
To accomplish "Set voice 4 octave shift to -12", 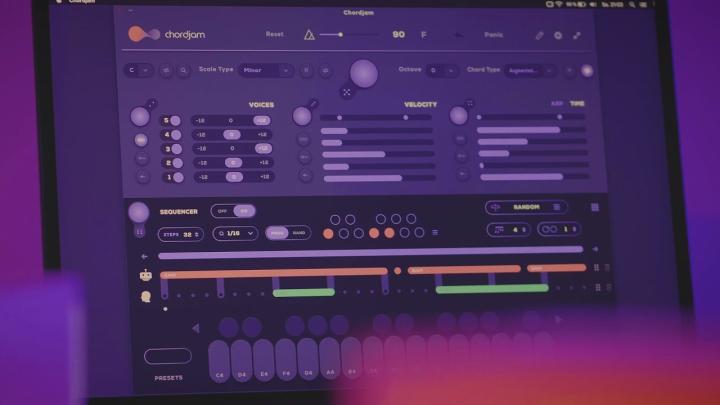I will [x=201, y=135].
